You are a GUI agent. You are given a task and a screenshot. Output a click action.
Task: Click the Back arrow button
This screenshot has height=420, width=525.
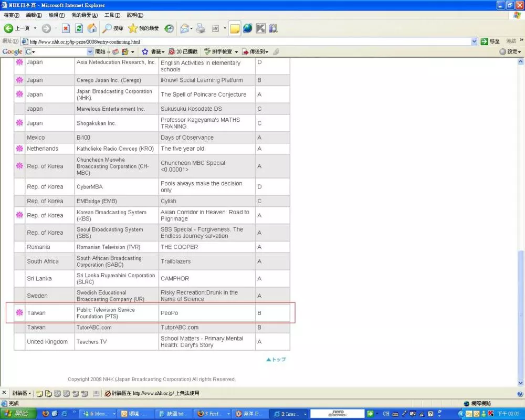coord(9,28)
